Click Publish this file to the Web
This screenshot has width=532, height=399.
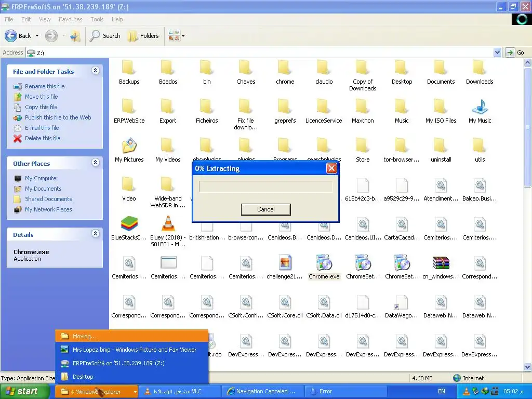tap(58, 117)
